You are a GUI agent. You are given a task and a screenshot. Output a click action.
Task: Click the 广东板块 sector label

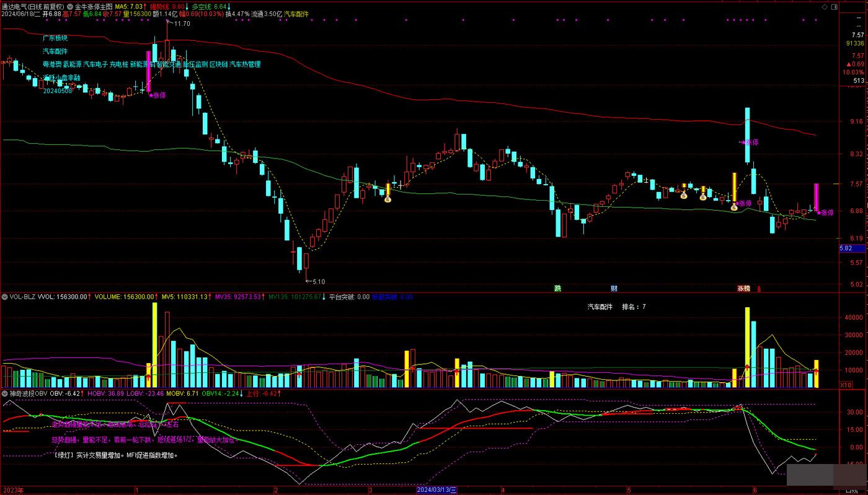tap(55, 38)
